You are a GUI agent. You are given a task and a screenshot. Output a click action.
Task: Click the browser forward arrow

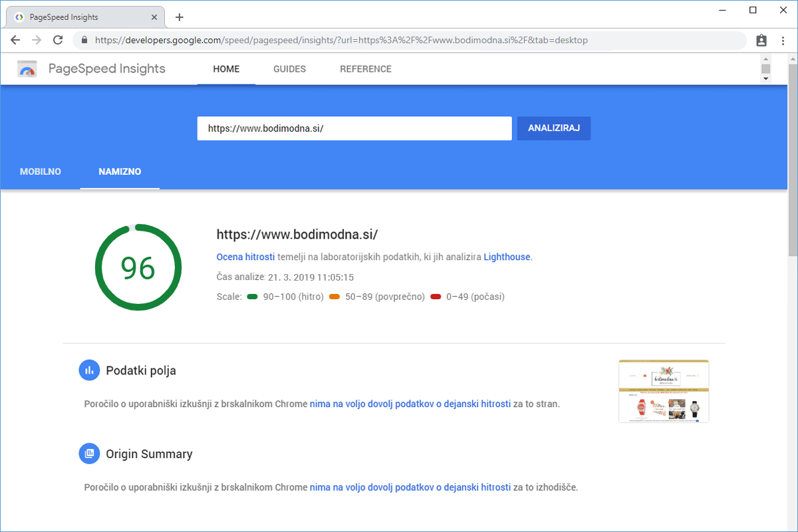pos(37,40)
